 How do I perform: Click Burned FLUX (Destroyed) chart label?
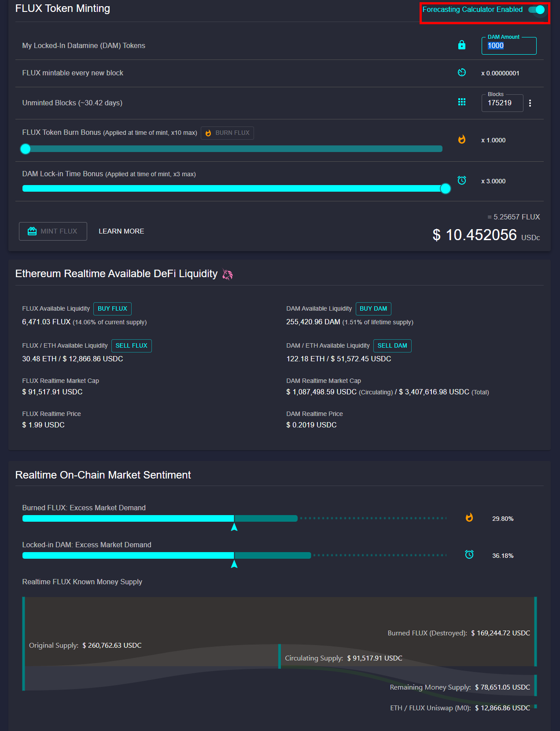pyautogui.click(x=427, y=633)
